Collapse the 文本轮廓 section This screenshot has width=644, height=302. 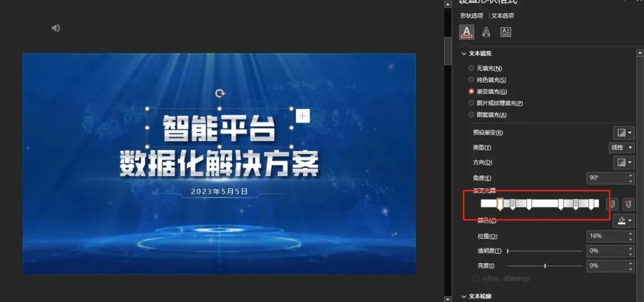click(464, 296)
